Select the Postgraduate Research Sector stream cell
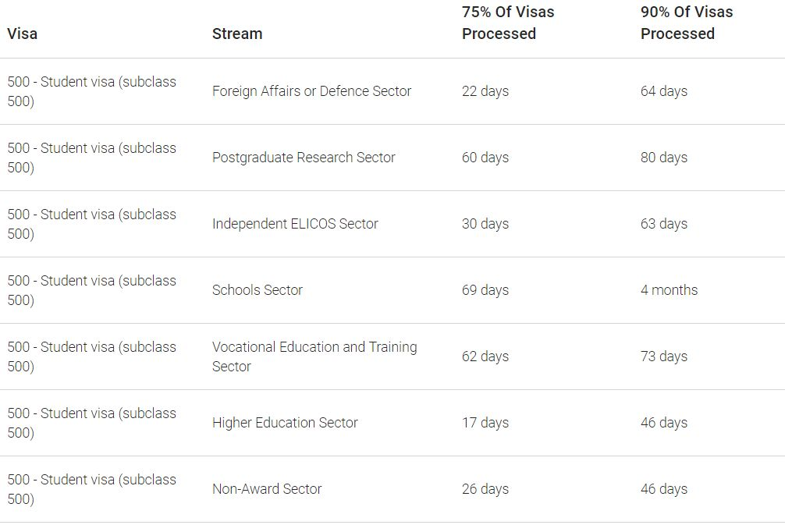 304,158
